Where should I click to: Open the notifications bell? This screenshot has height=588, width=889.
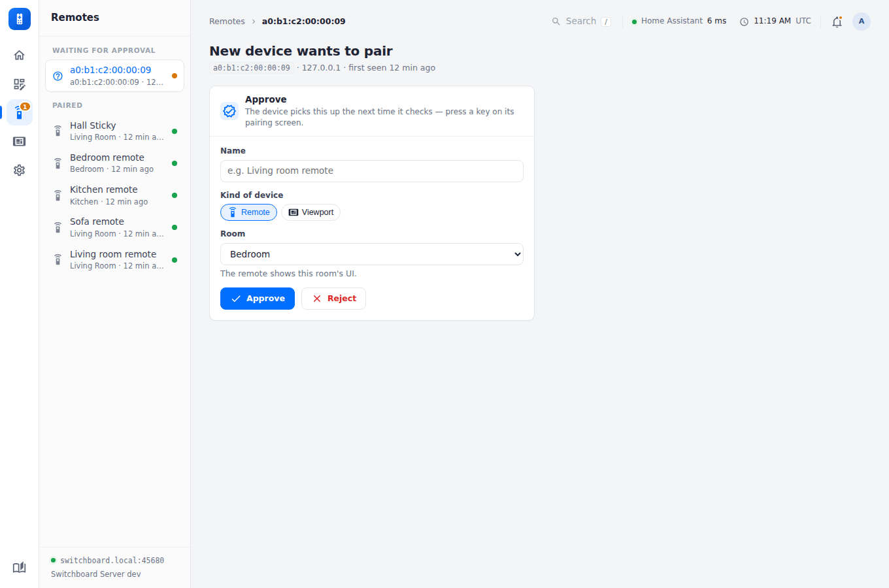coord(837,22)
